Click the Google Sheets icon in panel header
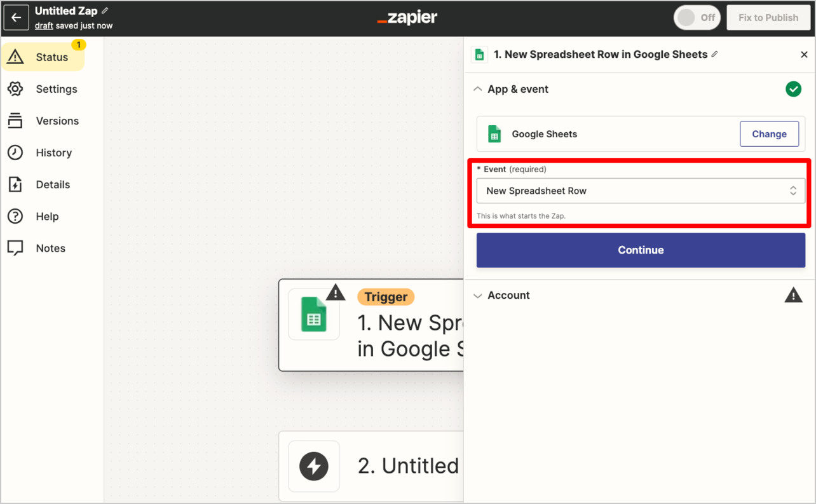Image resolution: width=816 pixels, height=504 pixels. point(479,55)
